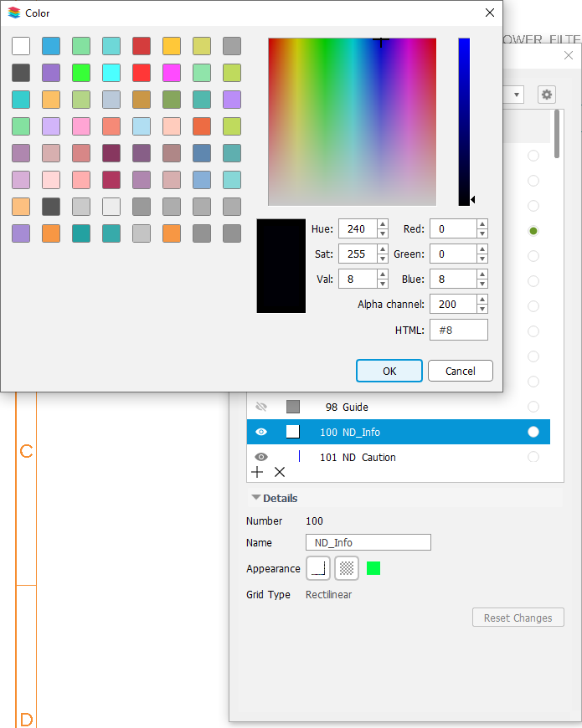Edit the Name field containing ND_Info
The height and width of the screenshot is (728, 582).
pyautogui.click(x=368, y=542)
